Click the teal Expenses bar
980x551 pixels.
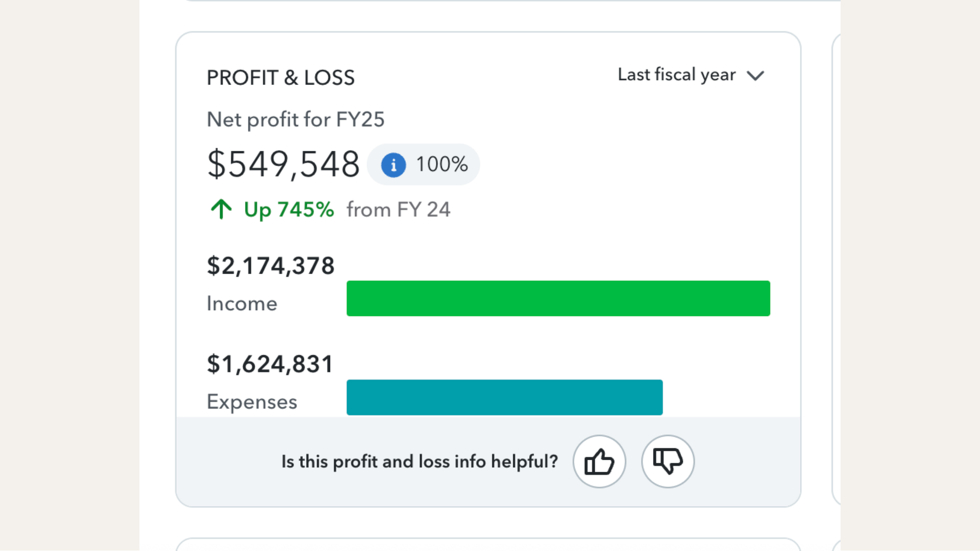(504, 397)
